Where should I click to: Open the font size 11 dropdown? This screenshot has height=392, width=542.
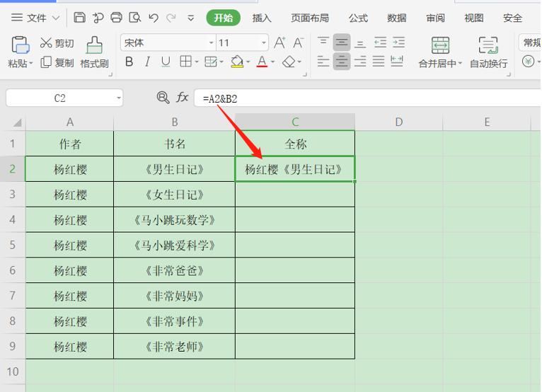pos(264,43)
